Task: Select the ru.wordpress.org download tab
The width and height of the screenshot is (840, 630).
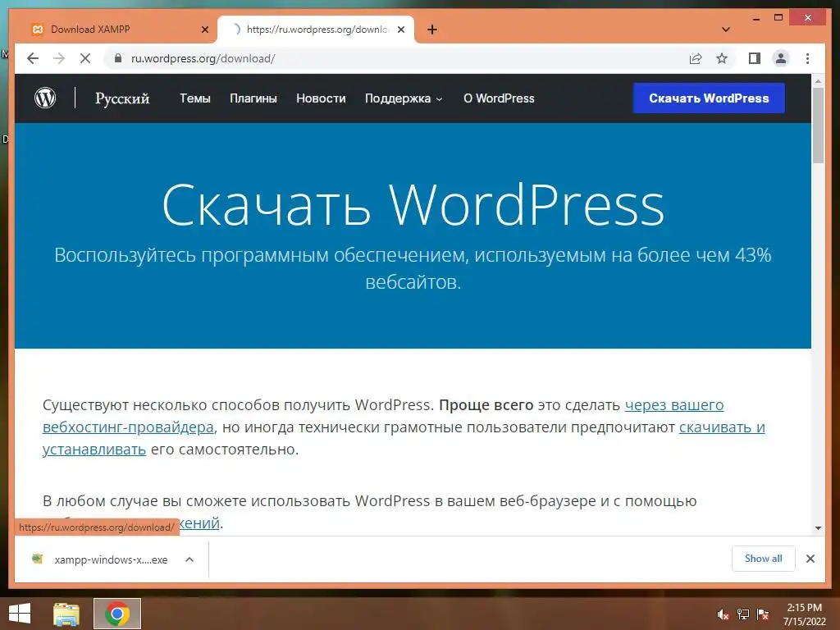Action: click(x=316, y=30)
